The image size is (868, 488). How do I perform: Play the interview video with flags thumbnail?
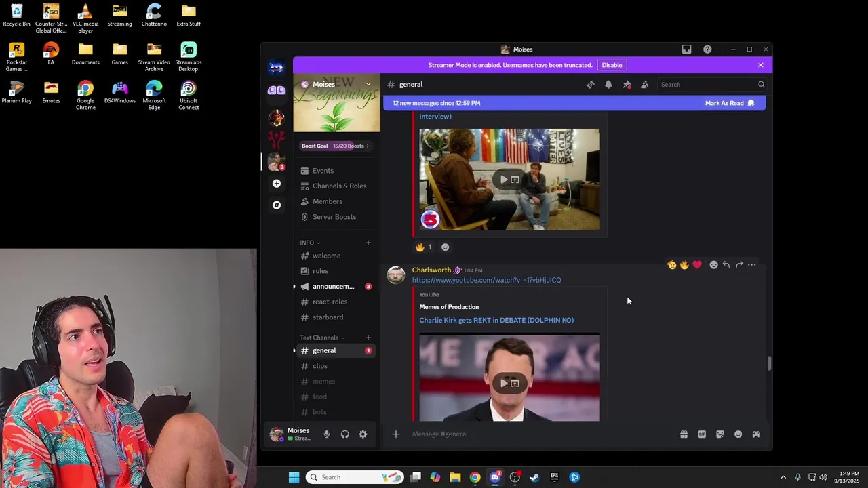(x=509, y=180)
